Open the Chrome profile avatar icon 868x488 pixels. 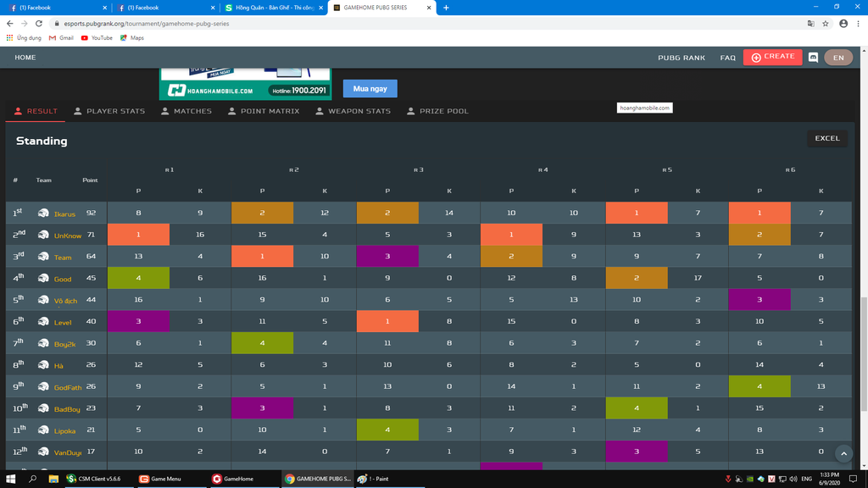point(843,23)
